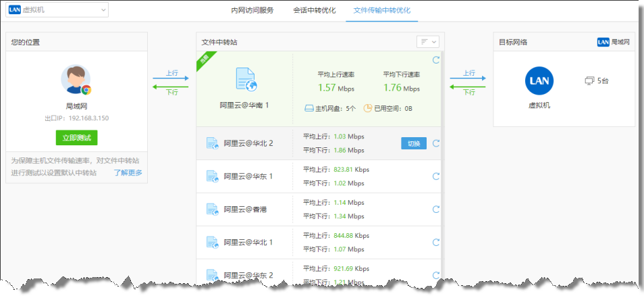The height and width of the screenshot is (296, 644).
Task: Click the user avatar in 您的位置
Action: tap(76, 80)
